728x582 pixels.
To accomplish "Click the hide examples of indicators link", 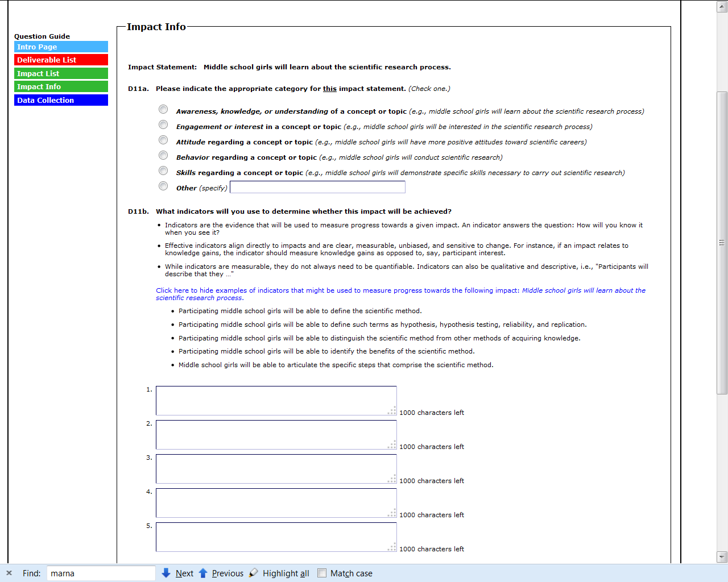I will click(400, 294).
